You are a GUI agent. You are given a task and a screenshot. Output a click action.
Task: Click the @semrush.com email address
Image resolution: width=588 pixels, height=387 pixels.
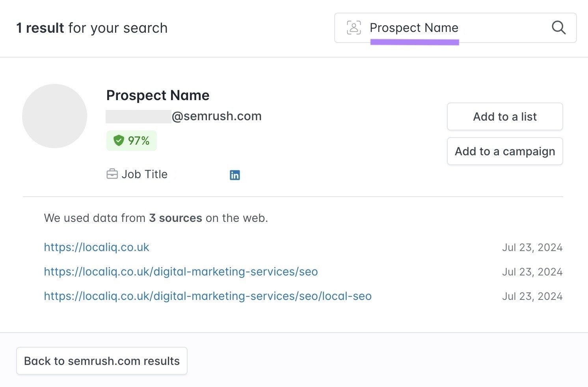pyautogui.click(x=216, y=116)
